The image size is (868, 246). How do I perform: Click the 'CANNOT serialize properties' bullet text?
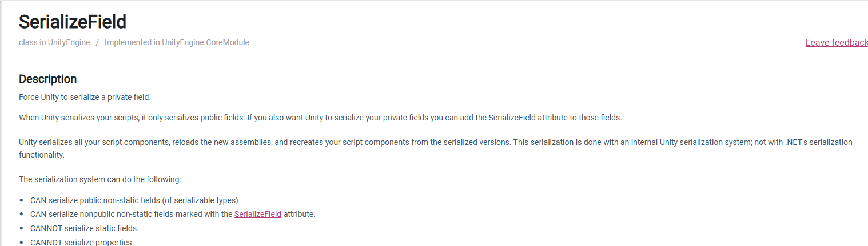tap(82, 242)
